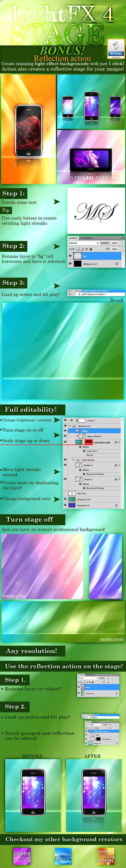
Task: Toggle Outer Glow effect eye icon
Action: (x=84, y=451)
